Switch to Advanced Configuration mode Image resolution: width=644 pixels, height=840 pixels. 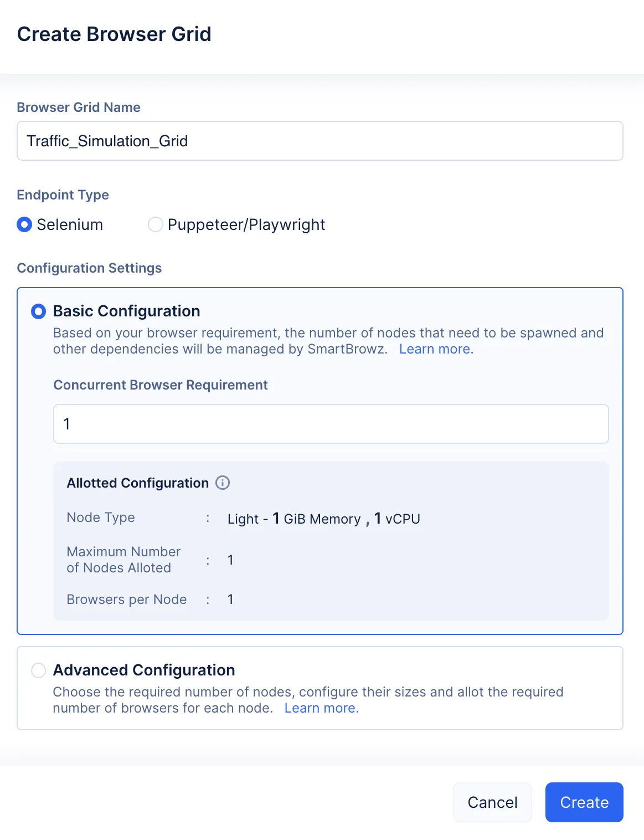coord(38,670)
